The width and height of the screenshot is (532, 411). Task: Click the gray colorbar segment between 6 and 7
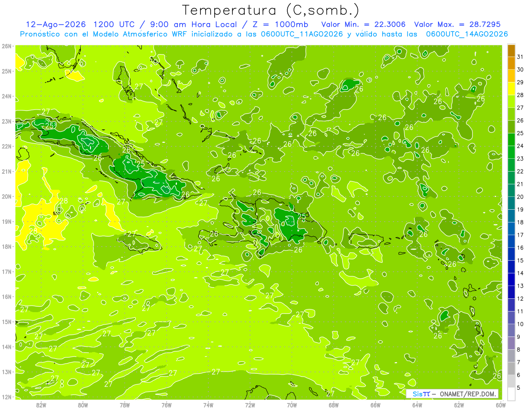pyautogui.click(x=511, y=368)
